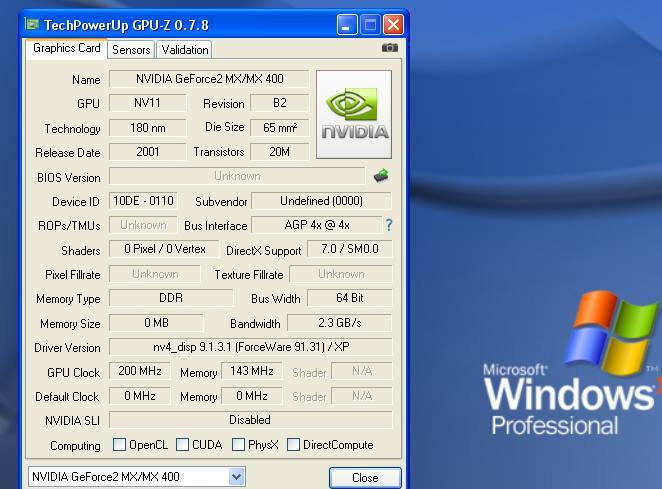Select the GPU value NV11
The height and width of the screenshot is (489, 662).
(x=147, y=103)
